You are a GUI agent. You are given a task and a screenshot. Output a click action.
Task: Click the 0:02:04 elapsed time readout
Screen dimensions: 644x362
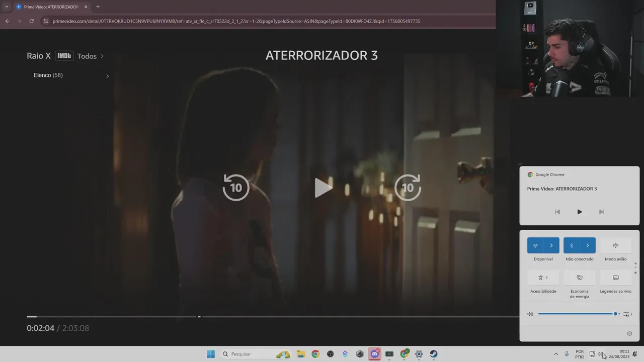(40, 328)
